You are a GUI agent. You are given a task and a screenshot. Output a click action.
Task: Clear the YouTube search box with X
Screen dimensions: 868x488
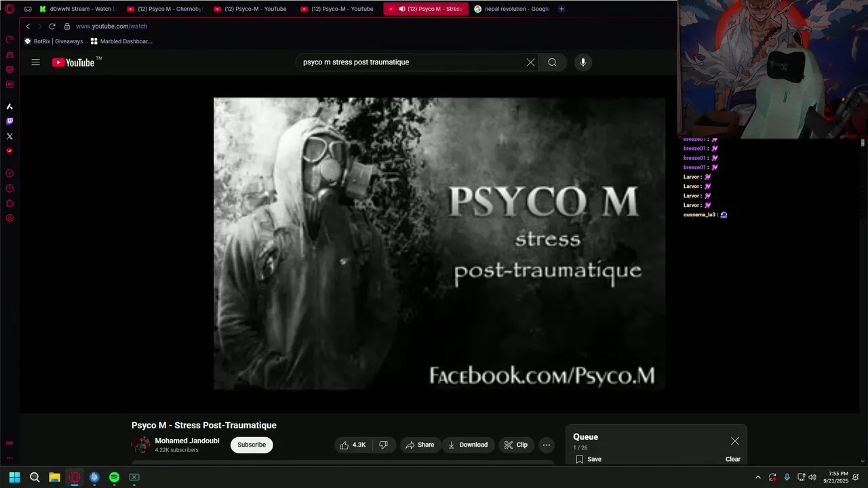[x=530, y=62]
